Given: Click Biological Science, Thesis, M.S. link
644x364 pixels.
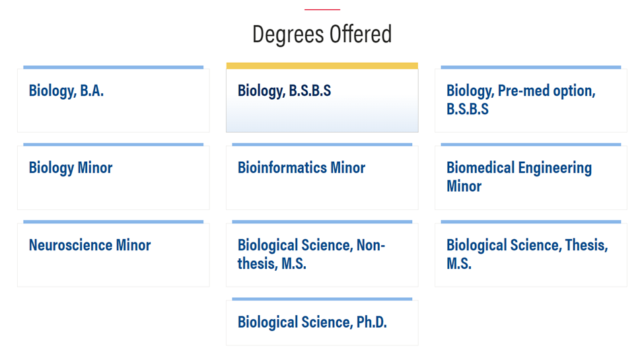Looking at the screenshot, I should [526, 254].
